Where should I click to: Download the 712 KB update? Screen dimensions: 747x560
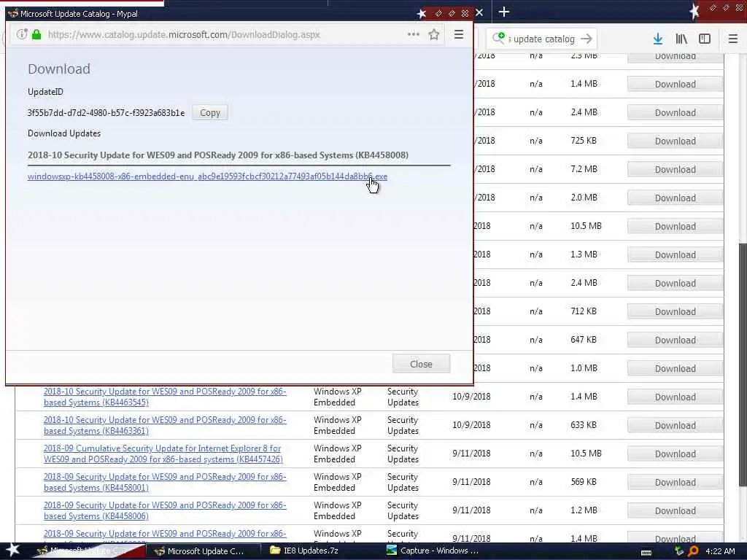675,311
